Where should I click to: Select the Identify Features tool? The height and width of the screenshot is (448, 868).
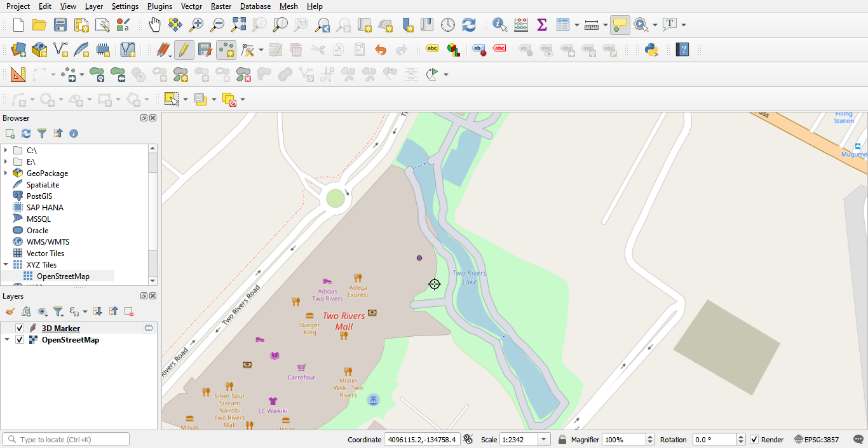(x=500, y=25)
